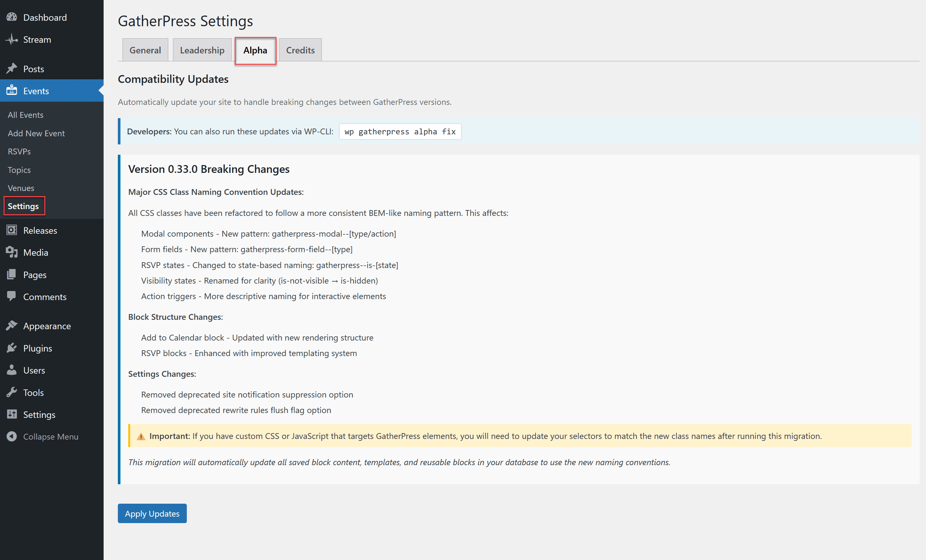Collapse the admin sidebar menu
This screenshot has height=560, width=926.
[51, 436]
